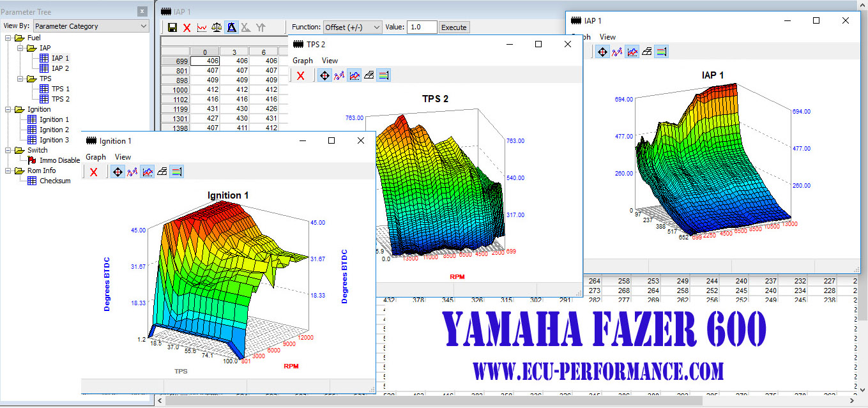The height and width of the screenshot is (408, 868).
Task: Select TPS 1 map in parameter tree
Action: click(61, 89)
